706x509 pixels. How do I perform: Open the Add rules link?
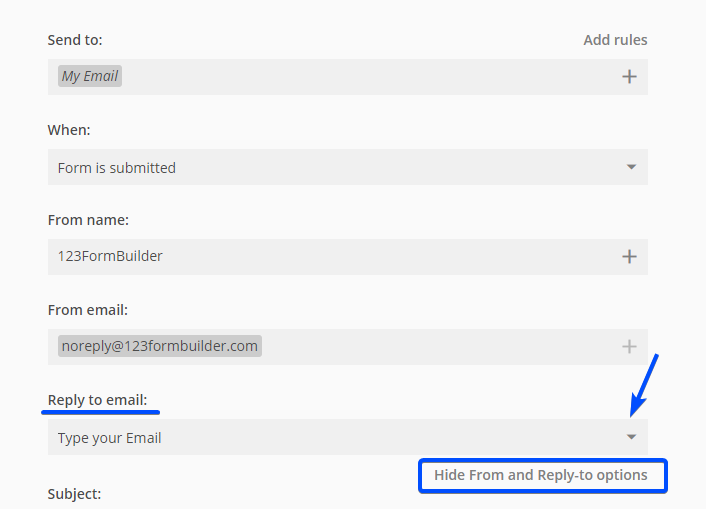point(615,40)
